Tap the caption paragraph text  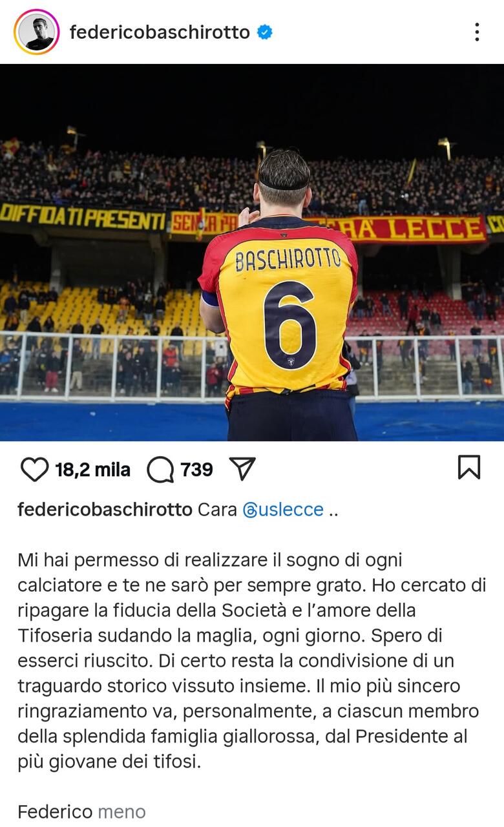[249, 660]
